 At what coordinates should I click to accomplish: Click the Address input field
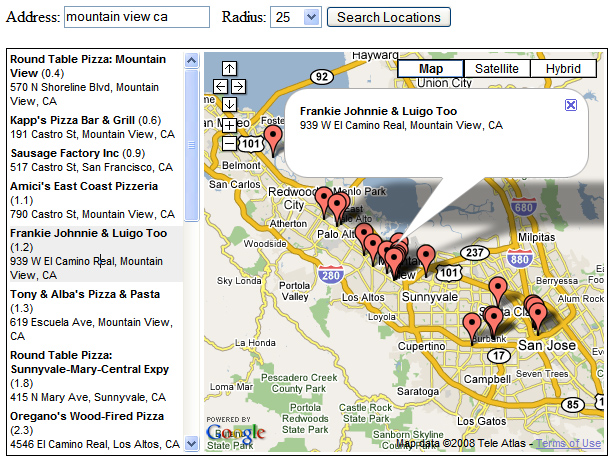tap(136, 18)
